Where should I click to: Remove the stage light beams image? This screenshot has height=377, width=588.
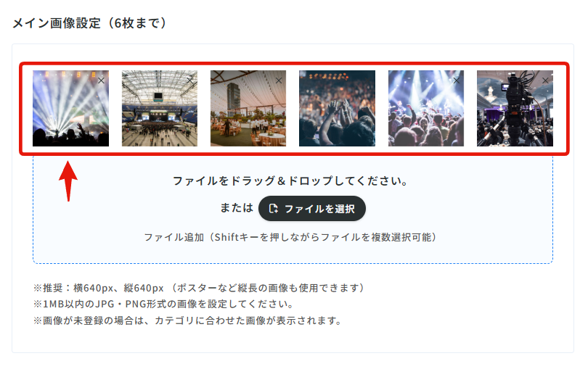101,80
